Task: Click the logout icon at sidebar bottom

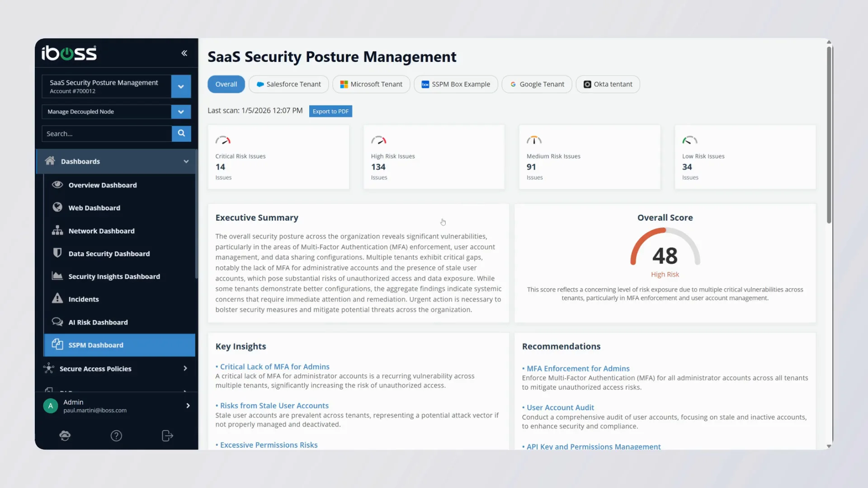Action: tap(167, 436)
